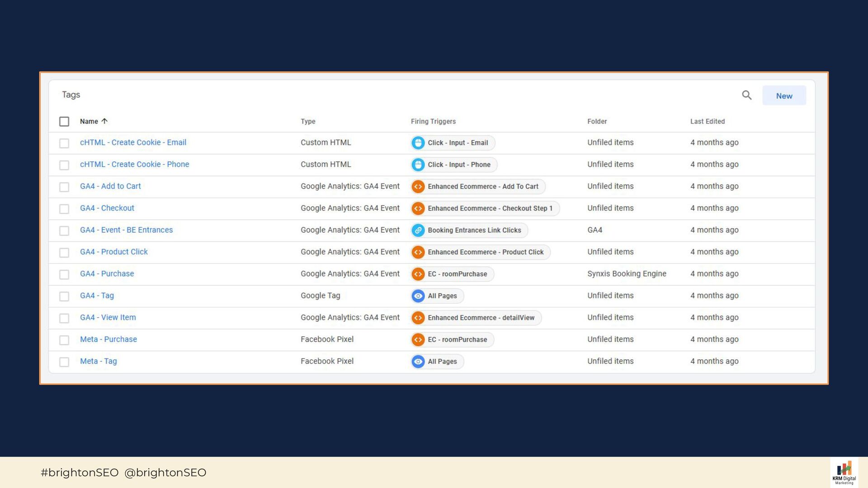Image resolution: width=868 pixels, height=488 pixels.
Task: Sort by Last Edited column header
Action: point(707,122)
